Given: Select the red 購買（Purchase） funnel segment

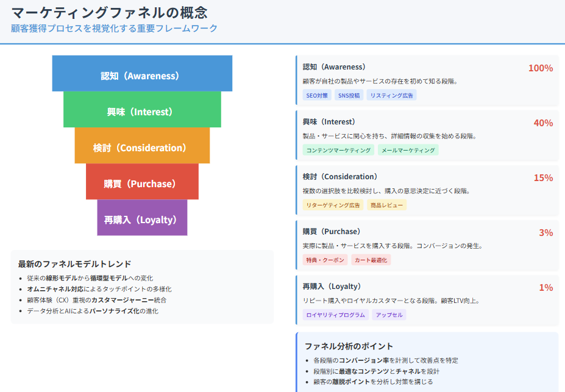Looking at the screenshot, I should (142, 182).
